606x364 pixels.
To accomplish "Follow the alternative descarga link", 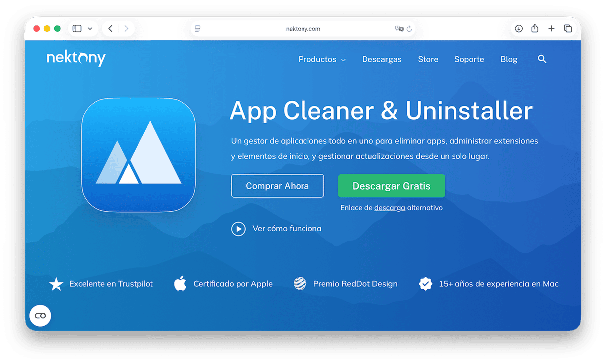I will (x=389, y=208).
